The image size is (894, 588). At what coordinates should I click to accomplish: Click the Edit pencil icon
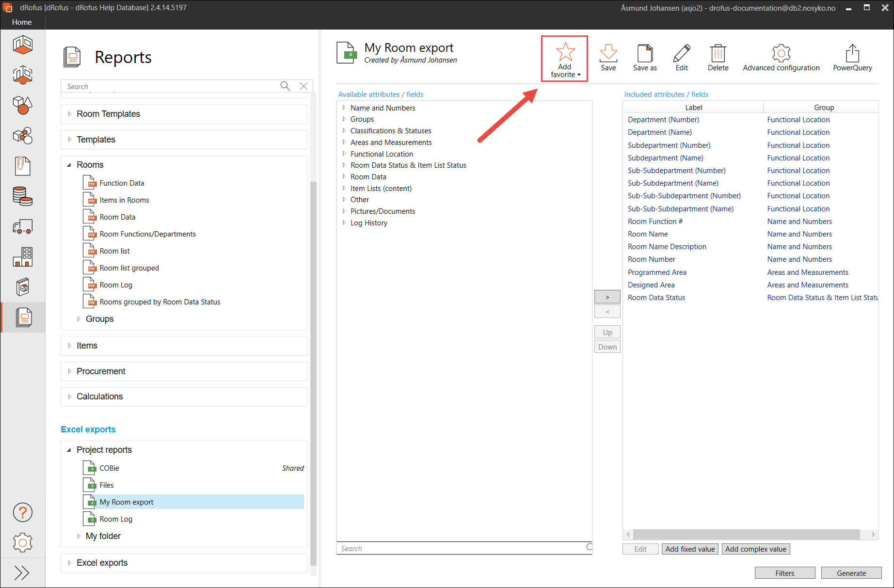point(682,53)
